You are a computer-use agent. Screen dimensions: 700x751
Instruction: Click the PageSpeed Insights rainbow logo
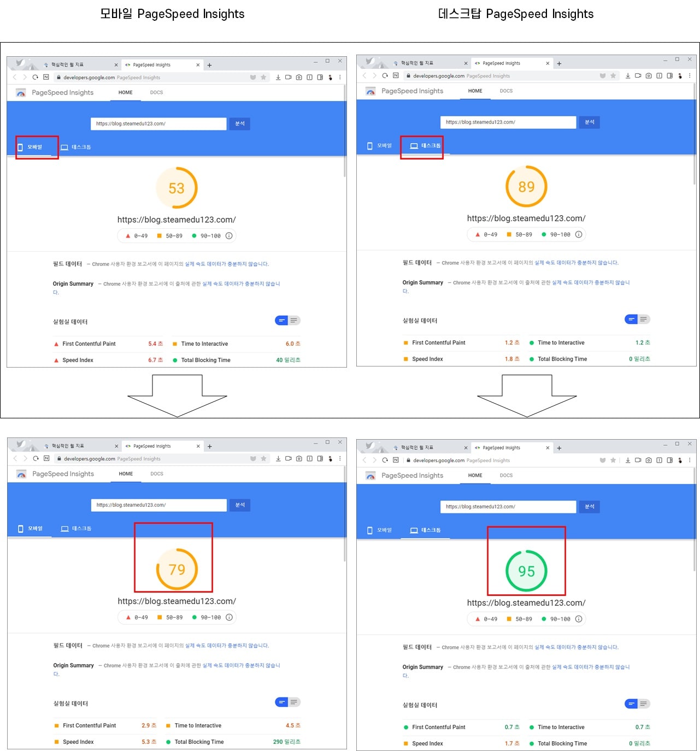pos(21,92)
